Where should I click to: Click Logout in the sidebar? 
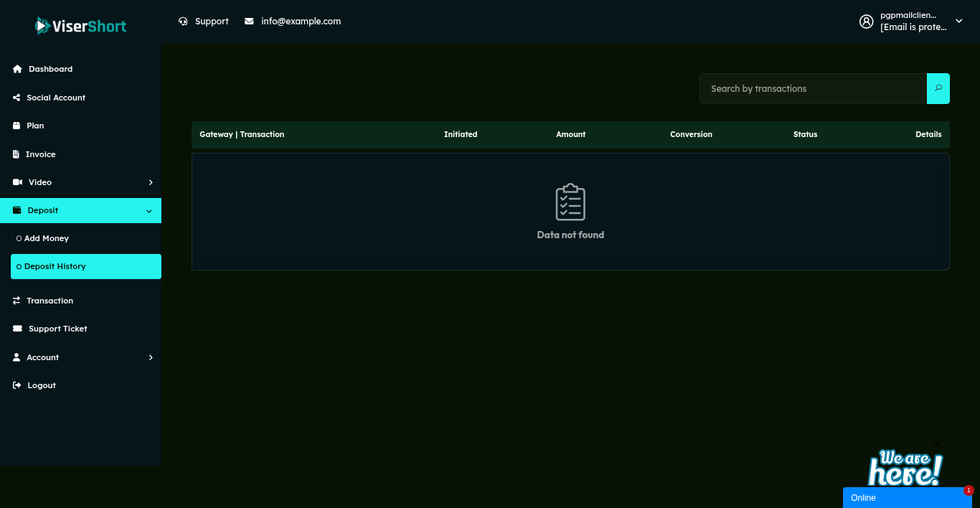click(42, 385)
